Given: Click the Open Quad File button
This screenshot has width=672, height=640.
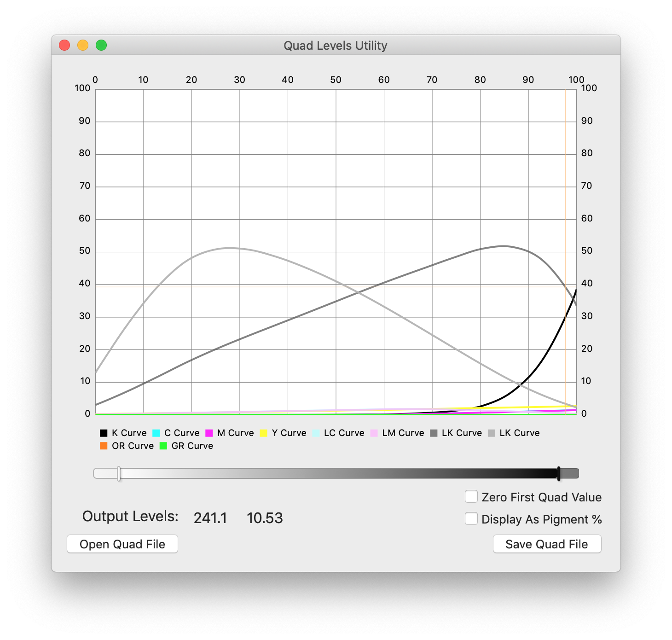Looking at the screenshot, I should tap(122, 544).
